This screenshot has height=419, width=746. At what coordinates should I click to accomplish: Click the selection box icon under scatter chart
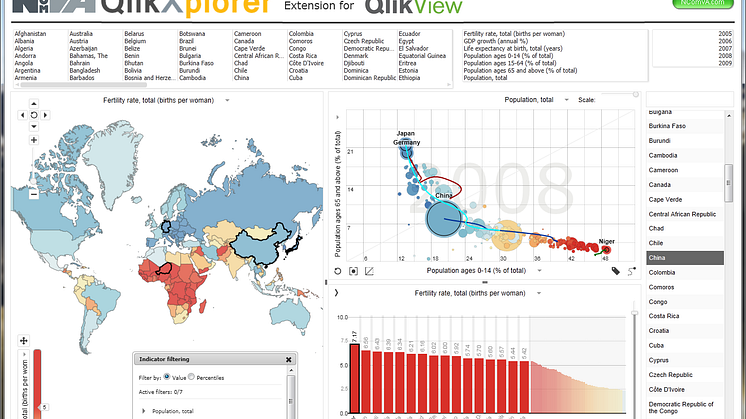coord(354,270)
